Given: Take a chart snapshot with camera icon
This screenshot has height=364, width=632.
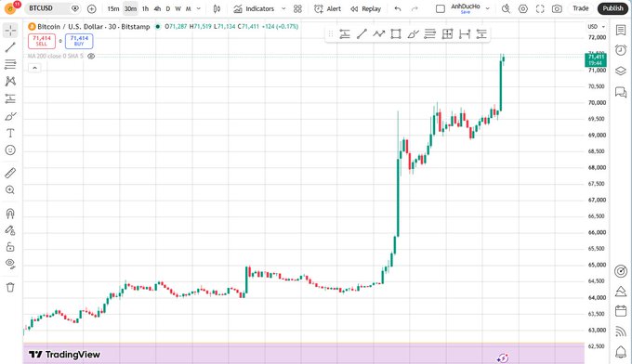Looking at the screenshot, I should click(x=557, y=8).
